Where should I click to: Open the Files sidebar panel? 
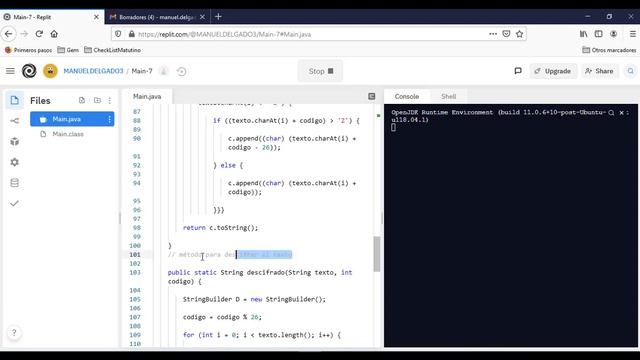point(14,100)
